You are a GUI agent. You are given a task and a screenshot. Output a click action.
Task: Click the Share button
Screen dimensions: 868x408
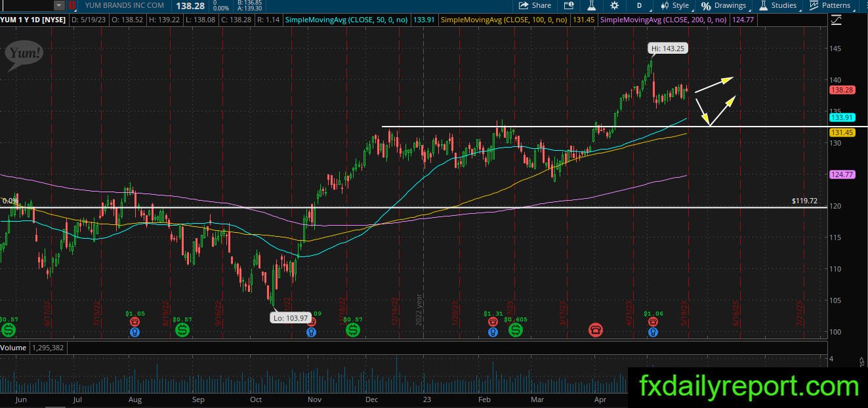pos(535,5)
